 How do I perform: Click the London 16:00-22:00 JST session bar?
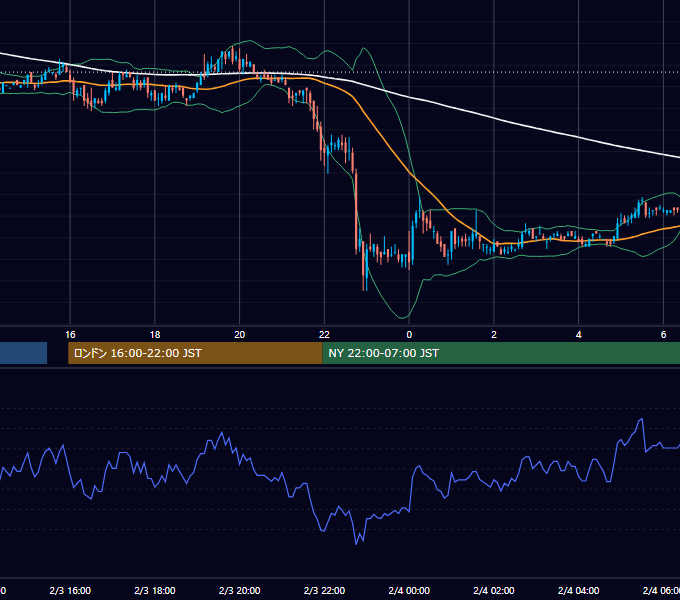[195, 353]
